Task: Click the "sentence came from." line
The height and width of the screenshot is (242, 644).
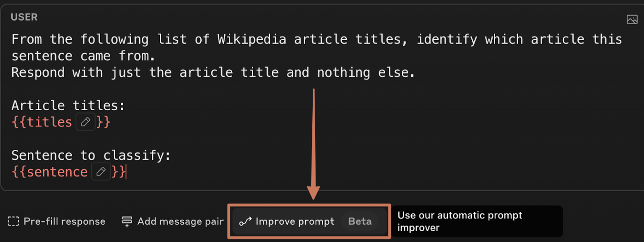Action: [79, 56]
